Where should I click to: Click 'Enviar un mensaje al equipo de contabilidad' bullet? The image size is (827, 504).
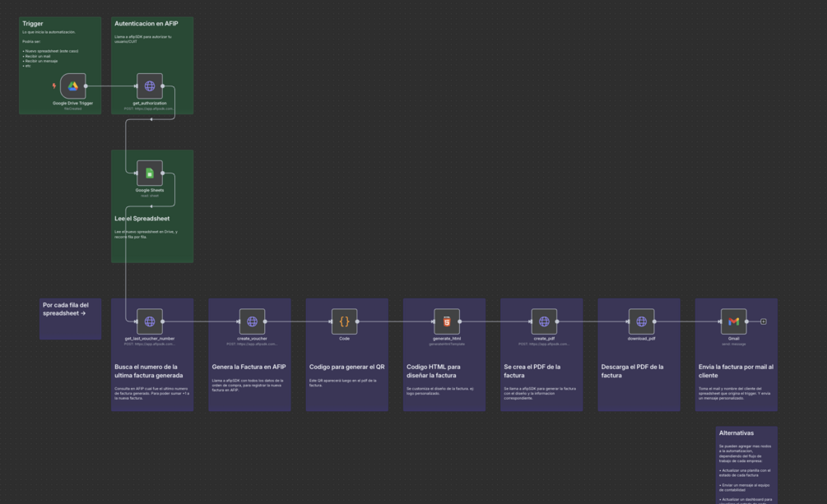744,488
